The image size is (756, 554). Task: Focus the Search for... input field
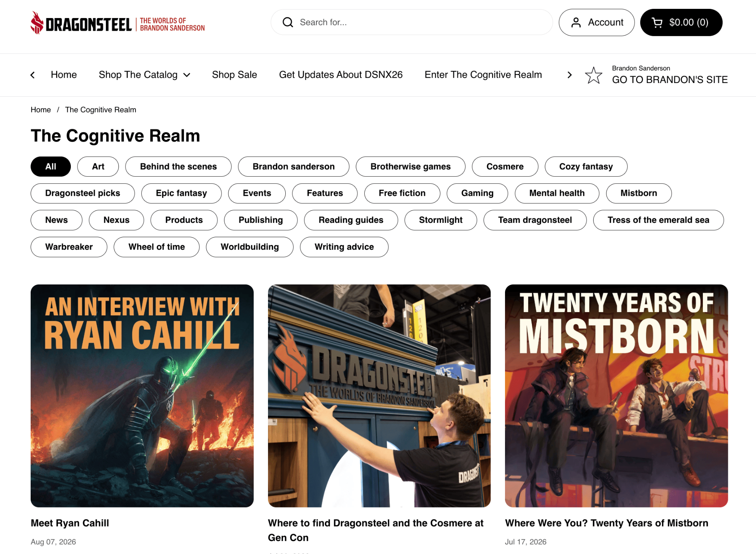pyautogui.click(x=412, y=22)
